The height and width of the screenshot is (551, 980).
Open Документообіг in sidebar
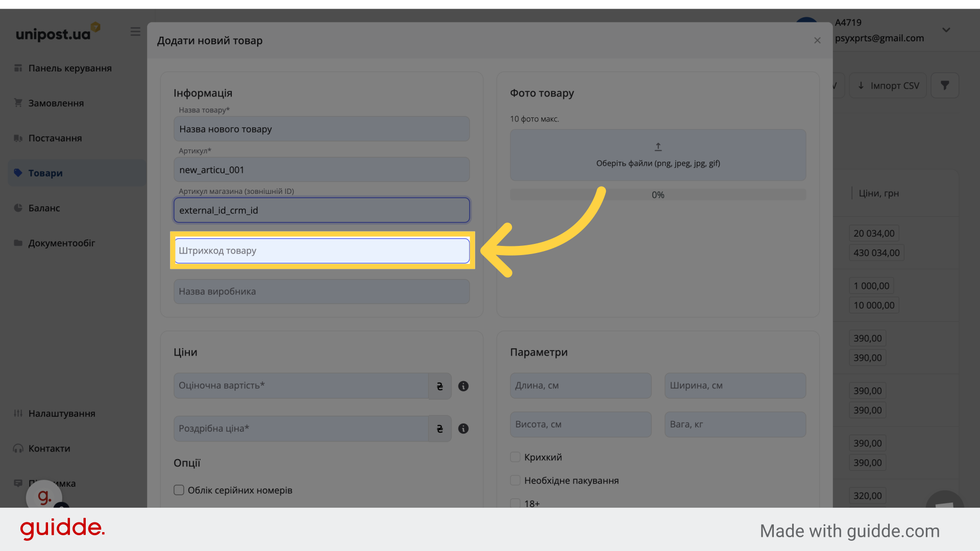point(77,243)
